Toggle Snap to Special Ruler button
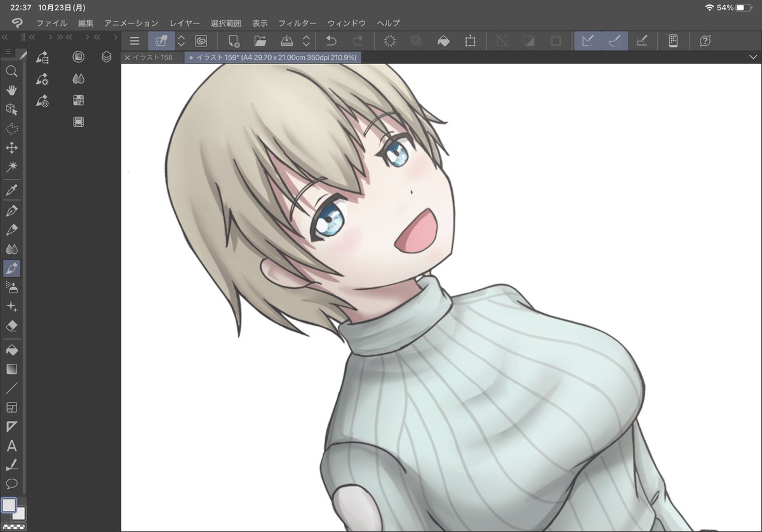 click(x=615, y=41)
